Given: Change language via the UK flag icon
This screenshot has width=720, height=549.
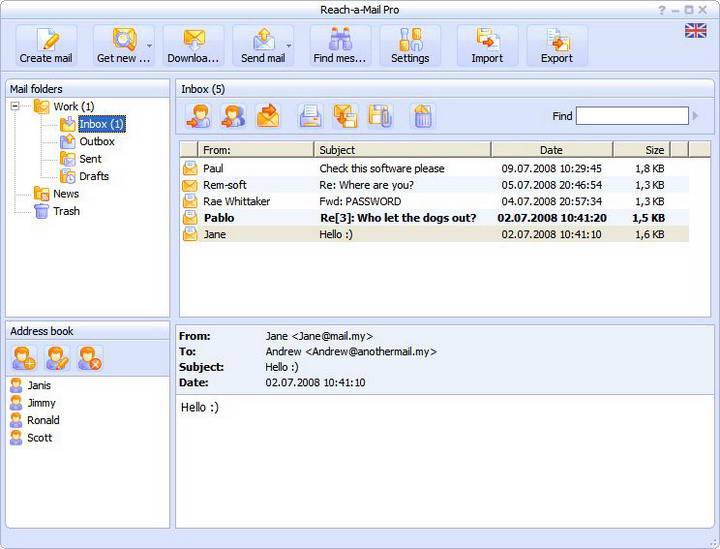Looking at the screenshot, I should 696,31.
